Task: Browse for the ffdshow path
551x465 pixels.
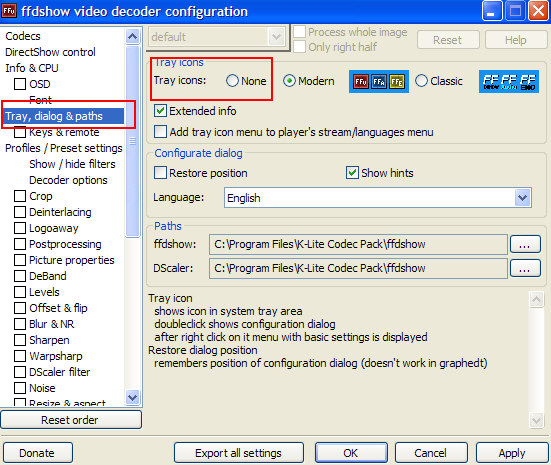Action: coord(525,244)
